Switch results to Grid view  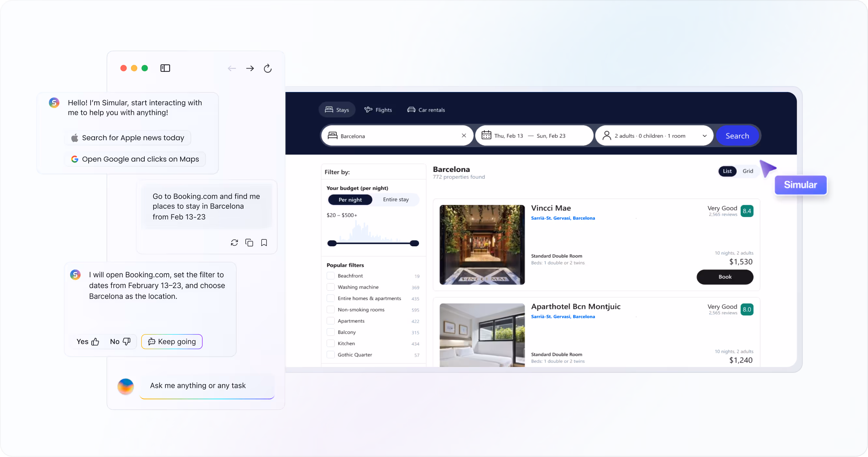747,171
